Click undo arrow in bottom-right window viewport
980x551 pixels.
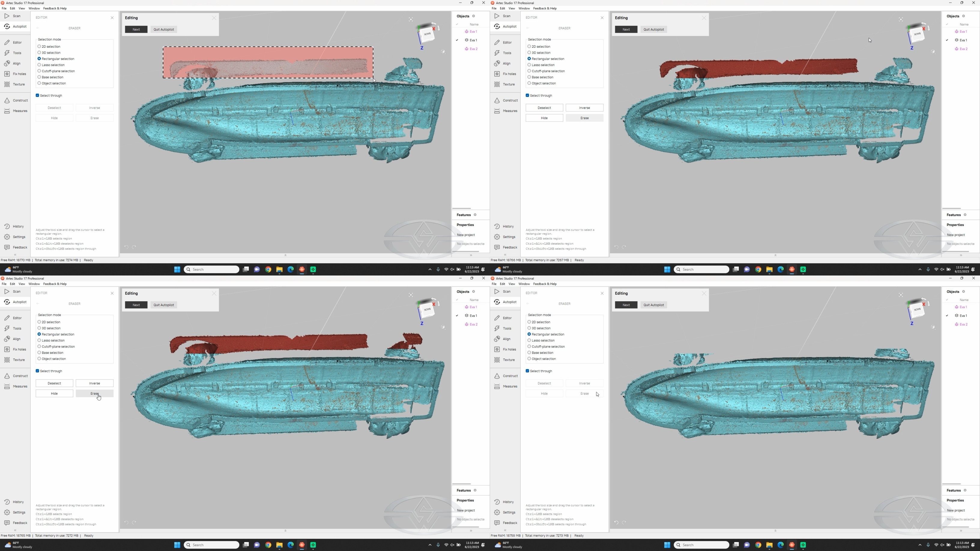pyautogui.click(x=616, y=522)
